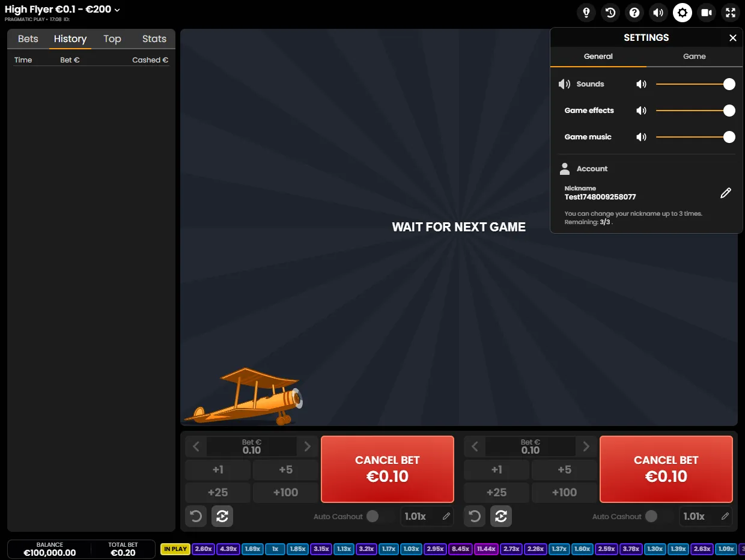Open the 11.44x result chip
The width and height of the screenshot is (745, 560).
pyautogui.click(x=486, y=549)
